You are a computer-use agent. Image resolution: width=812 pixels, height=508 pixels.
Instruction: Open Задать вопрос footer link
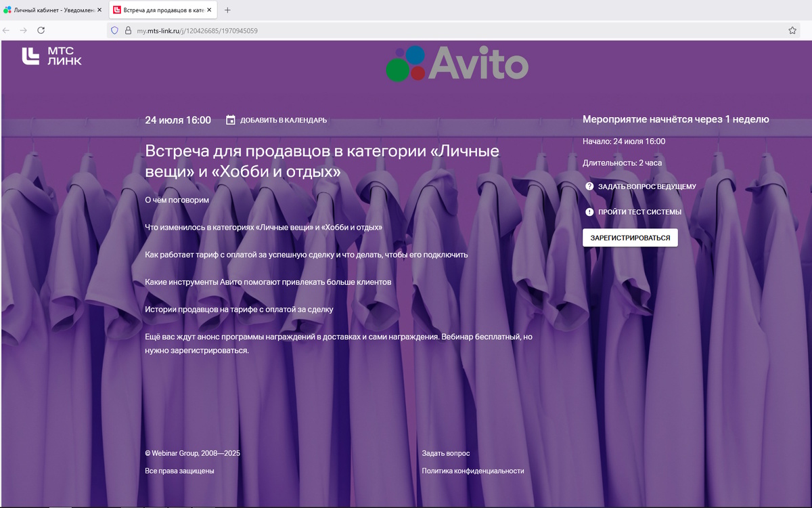[445, 453]
